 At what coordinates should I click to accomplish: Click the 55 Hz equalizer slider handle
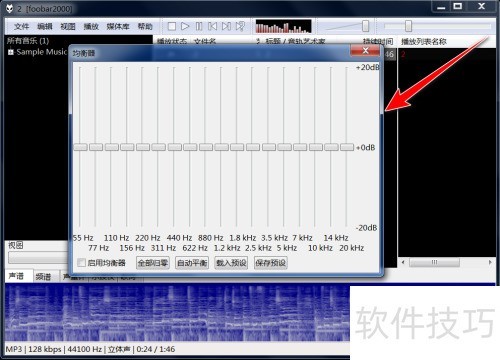coord(80,147)
